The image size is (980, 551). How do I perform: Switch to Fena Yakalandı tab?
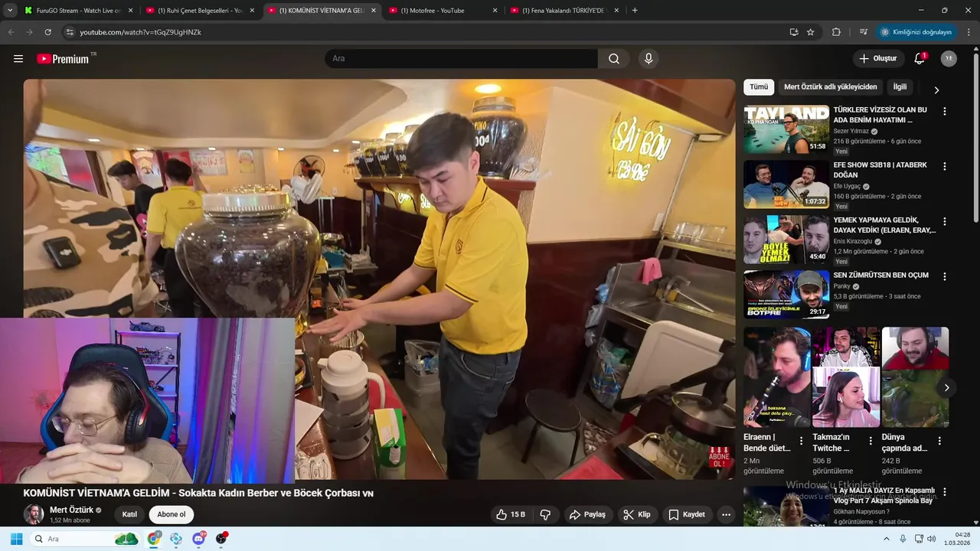[x=563, y=11]
